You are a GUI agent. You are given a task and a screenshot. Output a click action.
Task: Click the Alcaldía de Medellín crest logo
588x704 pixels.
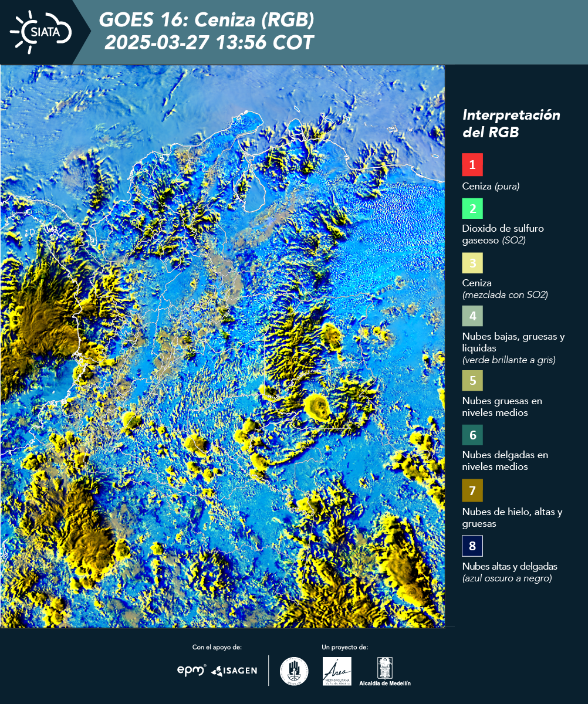[x=385, y=671]
